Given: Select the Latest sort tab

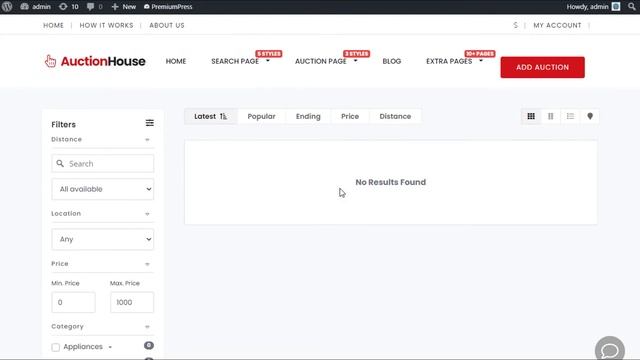Looking at the screenshot, I should coord(211,116).
